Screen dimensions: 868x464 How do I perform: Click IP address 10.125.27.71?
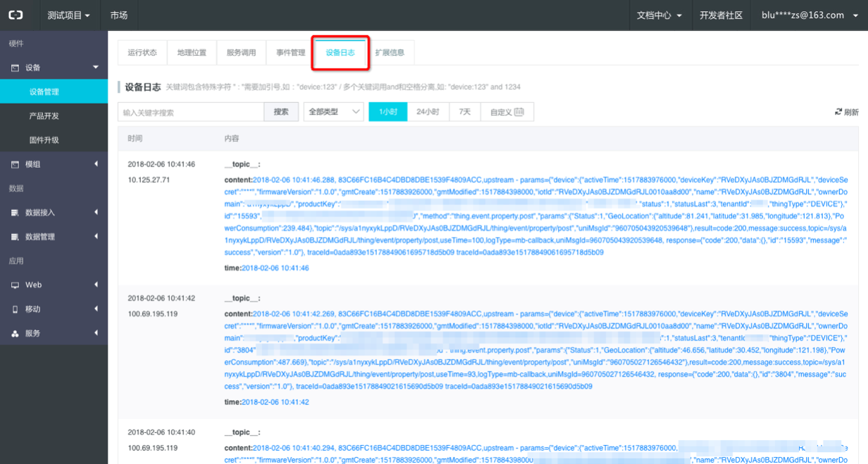point(148,180)
